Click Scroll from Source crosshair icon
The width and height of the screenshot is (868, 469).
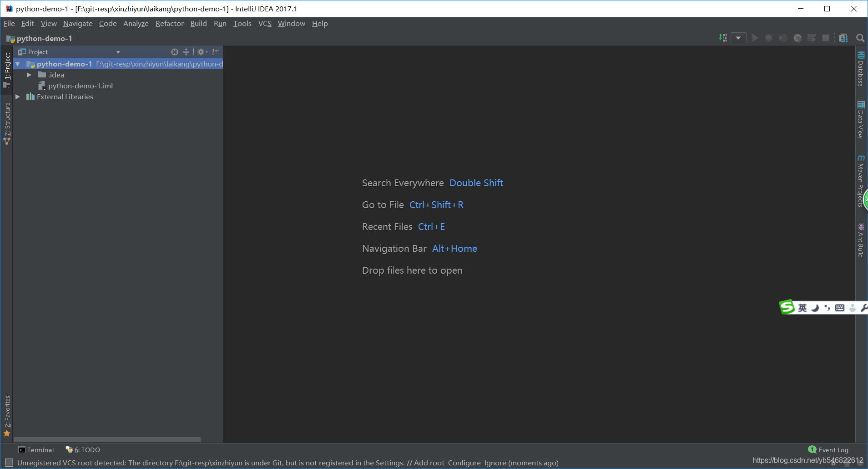pyautogui.click(x=175, y=52)
